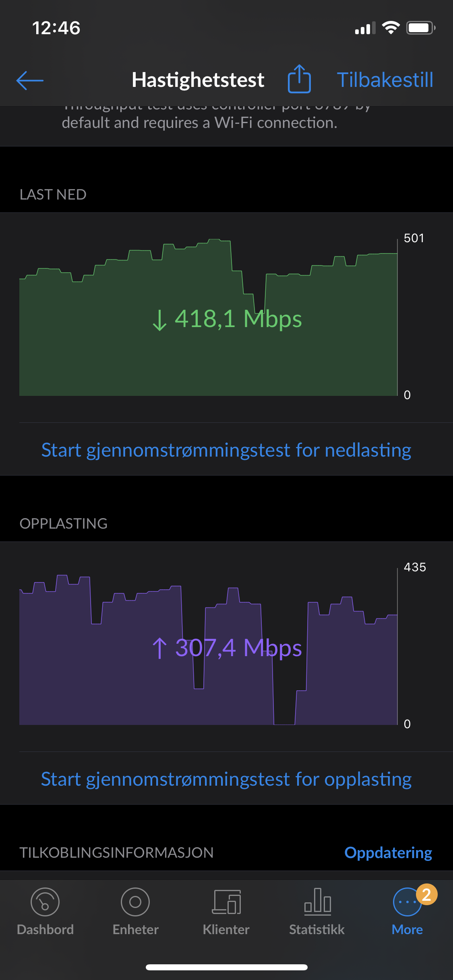453x980 pixels.
Task: Open the Klienter clients icon
Action: click(226, 902)
